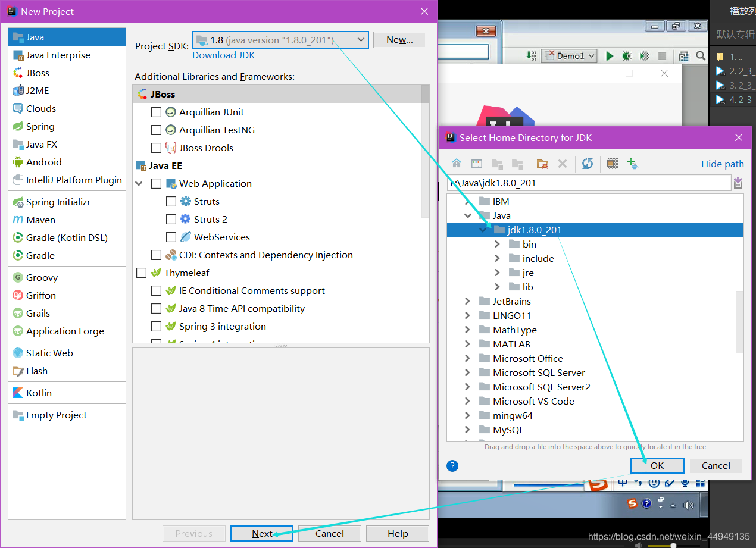Click the help question icon in system tray
This screenshot has width=756, height=548.
647,503
